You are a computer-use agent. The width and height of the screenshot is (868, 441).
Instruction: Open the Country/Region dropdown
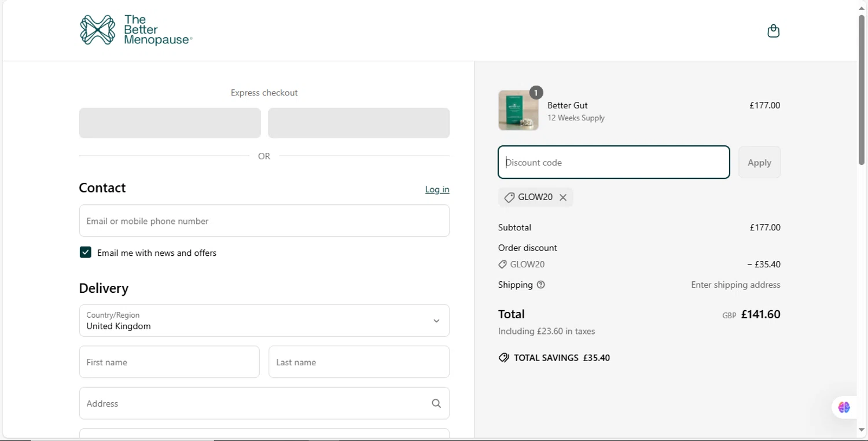(264, 321)
